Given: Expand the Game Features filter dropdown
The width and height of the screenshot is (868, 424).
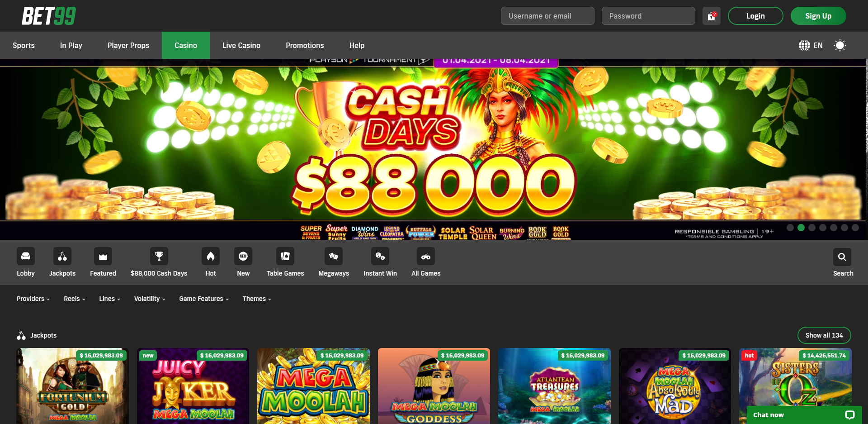Looking at the screenshot, I should [204, 299].
